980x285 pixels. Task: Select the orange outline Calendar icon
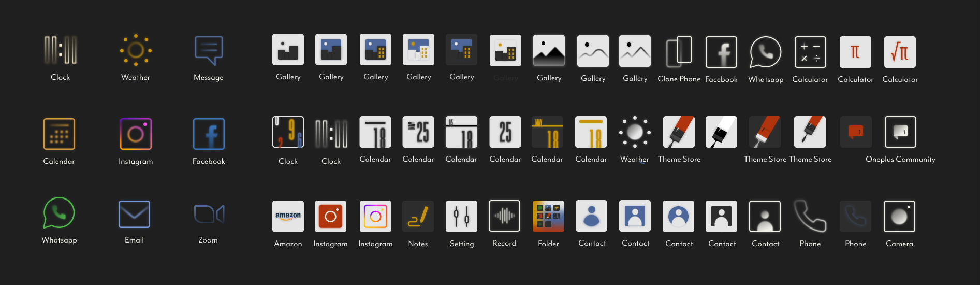59,134
